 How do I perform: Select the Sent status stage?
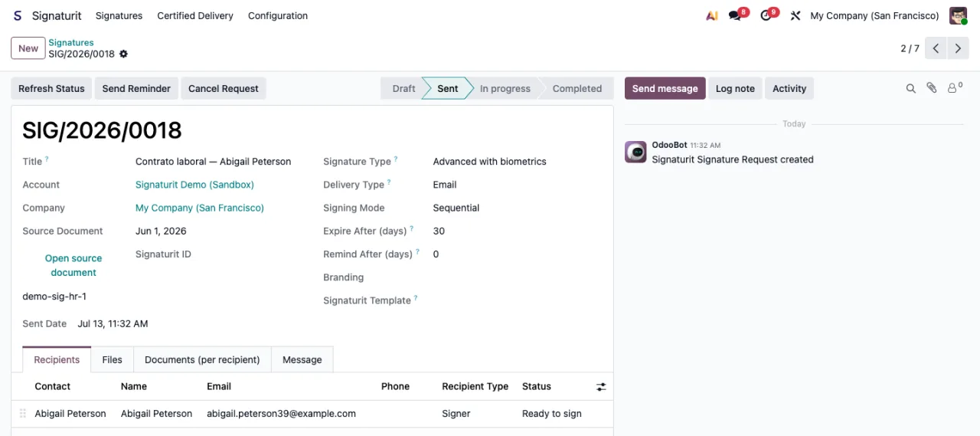(448, 89)
